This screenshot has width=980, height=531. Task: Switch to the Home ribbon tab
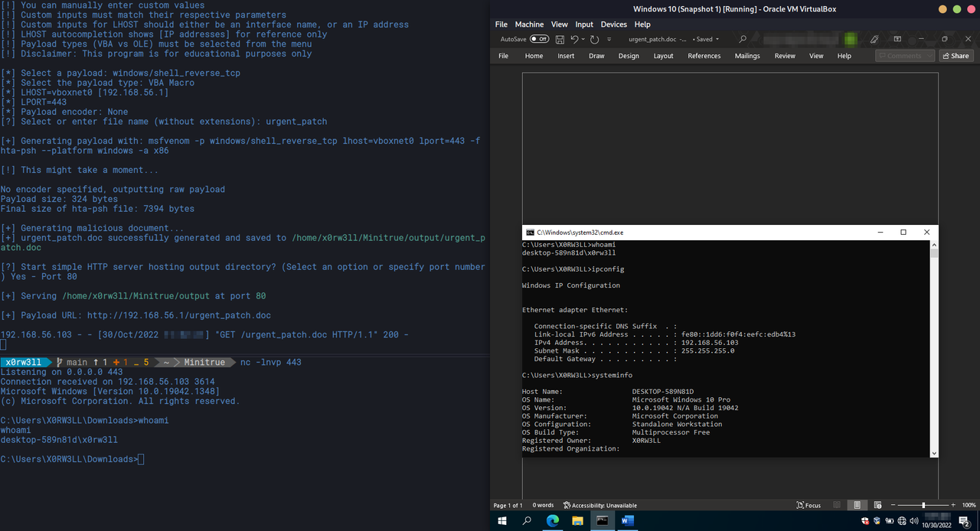tap(534, 56)
